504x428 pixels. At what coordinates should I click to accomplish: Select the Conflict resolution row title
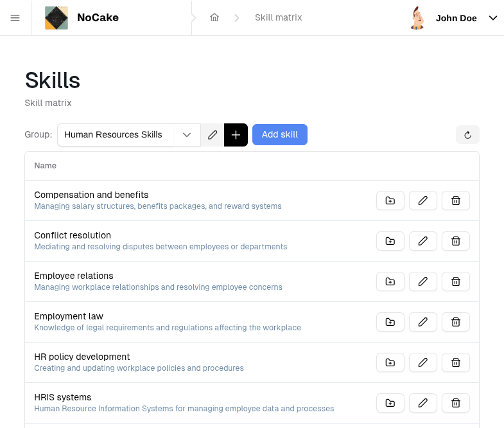[73, 235]
